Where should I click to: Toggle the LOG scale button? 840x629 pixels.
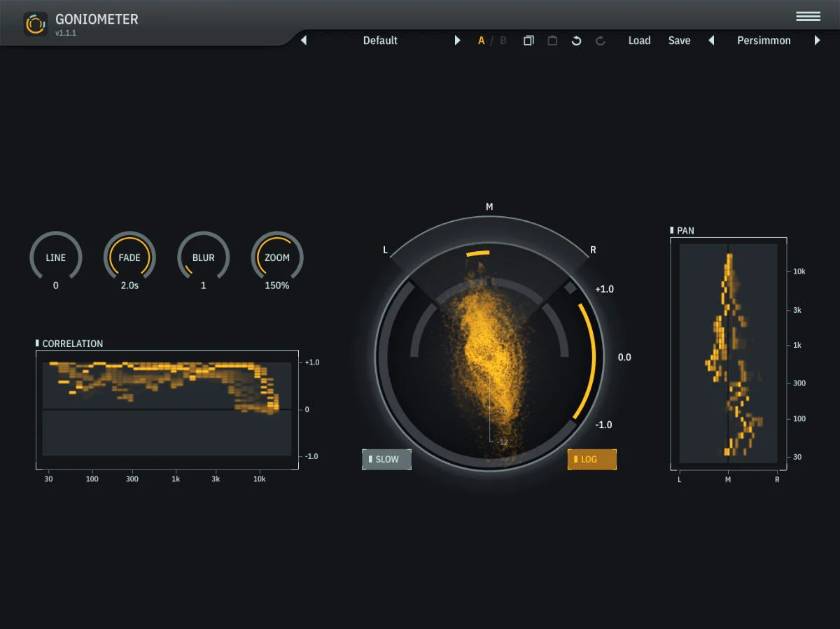tap(591, 459)
